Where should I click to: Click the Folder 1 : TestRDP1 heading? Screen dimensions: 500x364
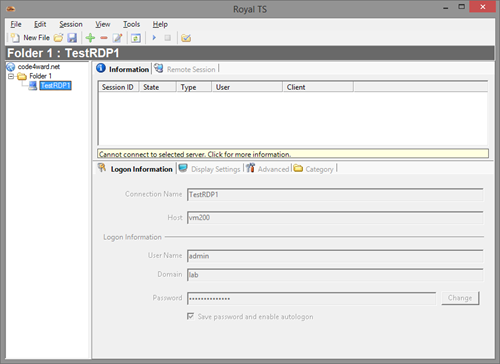(x=63, y=53)
